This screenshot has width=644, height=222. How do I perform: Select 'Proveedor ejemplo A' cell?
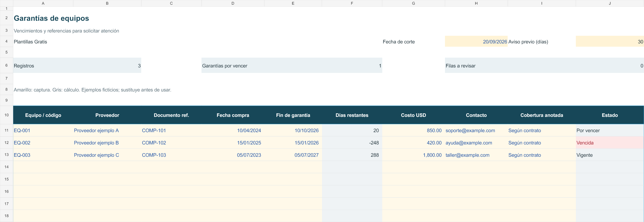[x=107, y=131]
